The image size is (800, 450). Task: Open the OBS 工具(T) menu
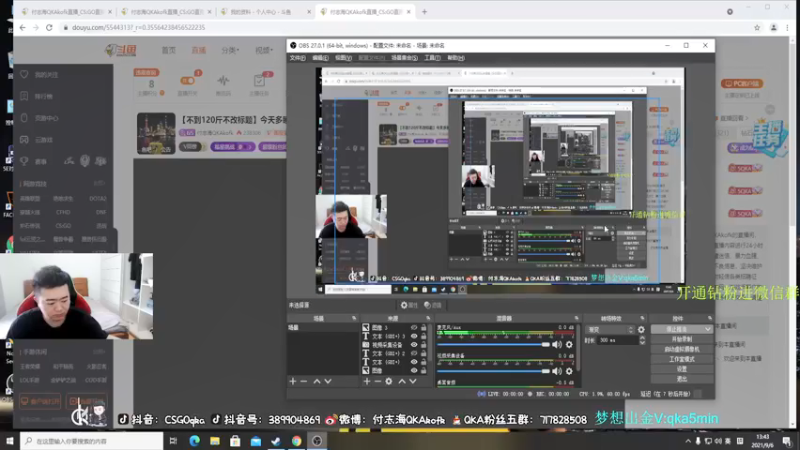click(432, 58)
